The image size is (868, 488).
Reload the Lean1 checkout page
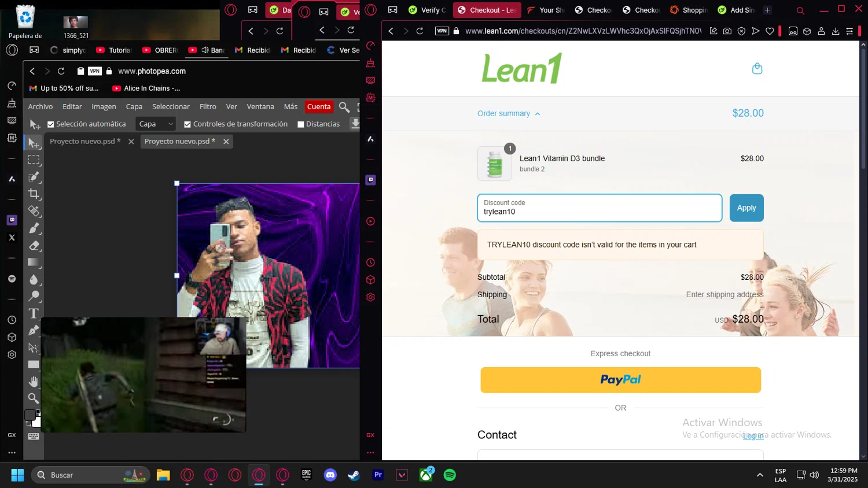click(x=420, y=31)
